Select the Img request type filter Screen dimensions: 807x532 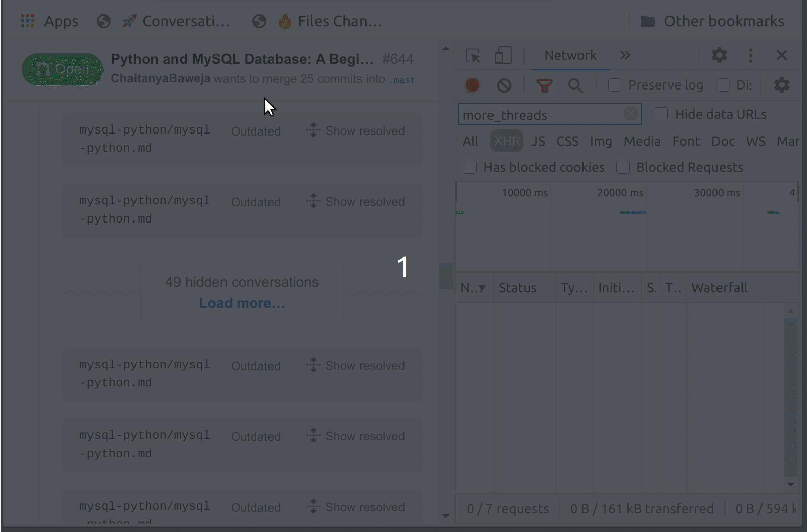[601, 141]
